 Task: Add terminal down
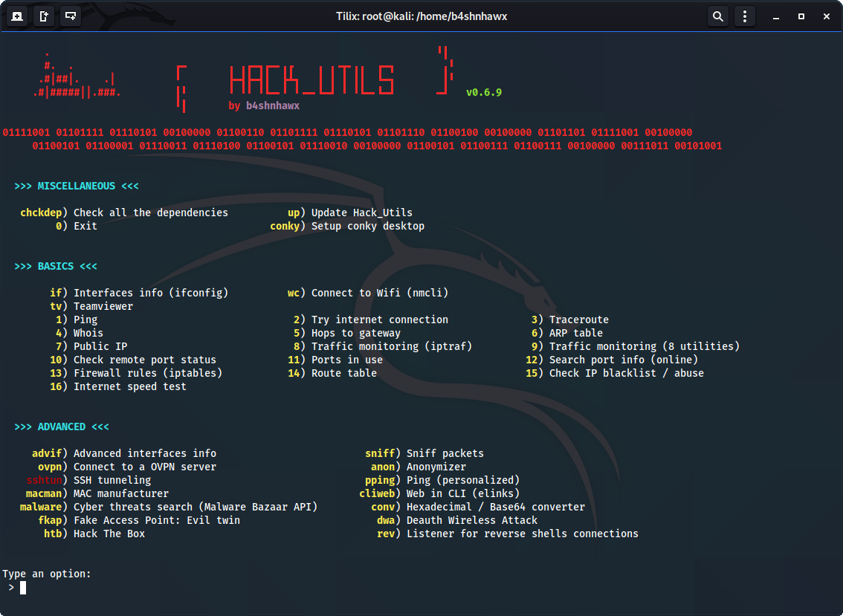(x=71, y=16)
